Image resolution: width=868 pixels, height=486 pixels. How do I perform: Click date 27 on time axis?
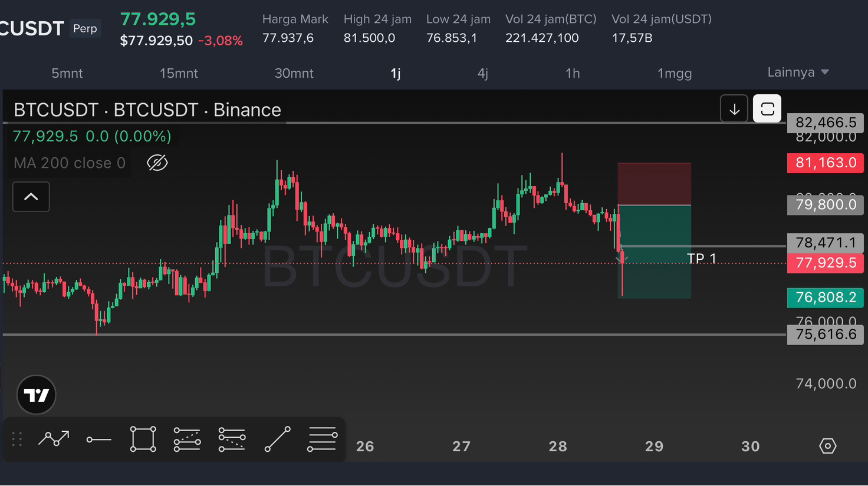pyautogui.click(x=462, y=447)
